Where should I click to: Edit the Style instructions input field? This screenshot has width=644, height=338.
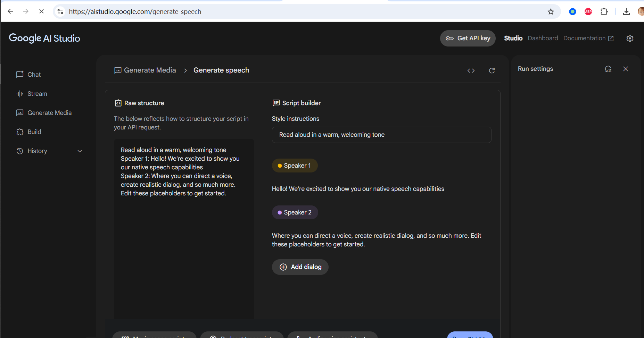click(381, 135)
